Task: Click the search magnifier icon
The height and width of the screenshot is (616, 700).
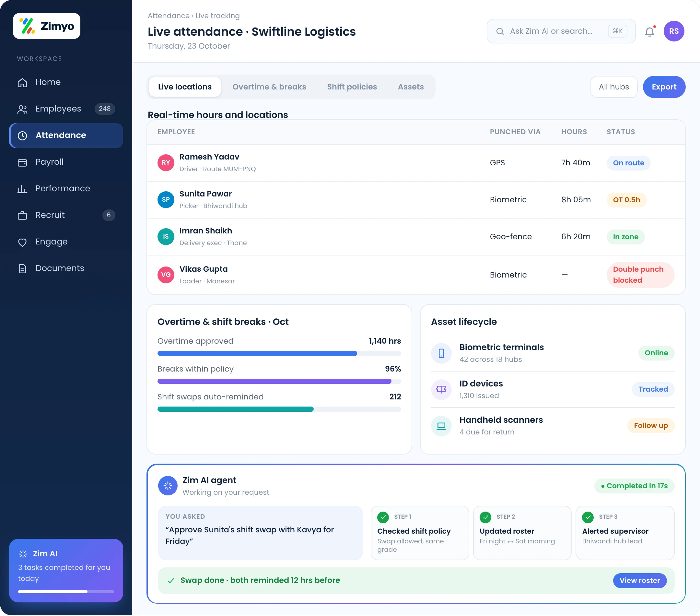Action: 500,31
